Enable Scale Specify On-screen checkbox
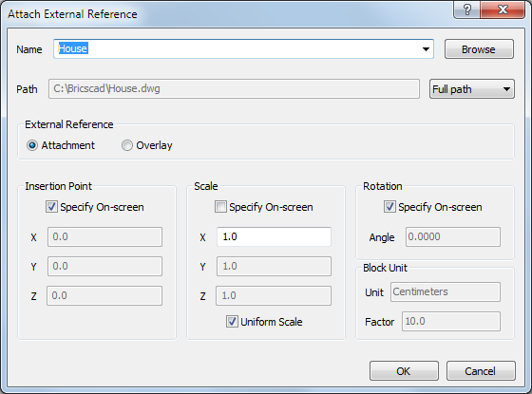 coord(220,207)
